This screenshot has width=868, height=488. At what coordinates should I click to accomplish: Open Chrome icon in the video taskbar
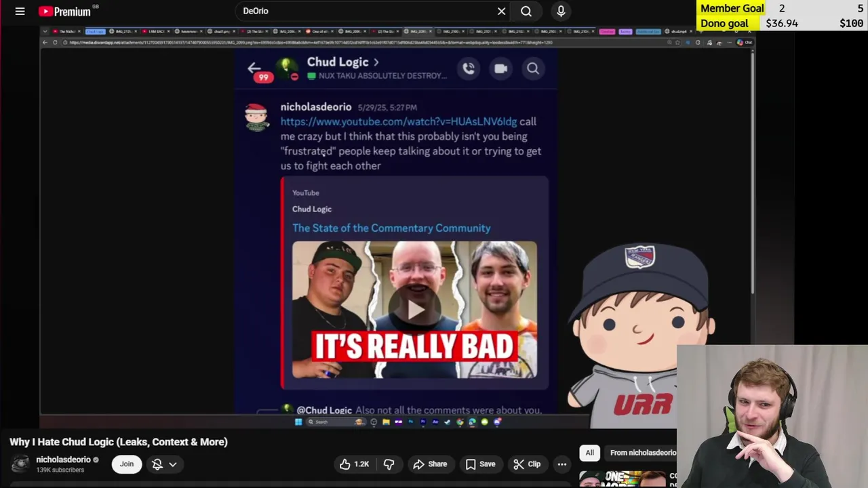pos(460,422)
